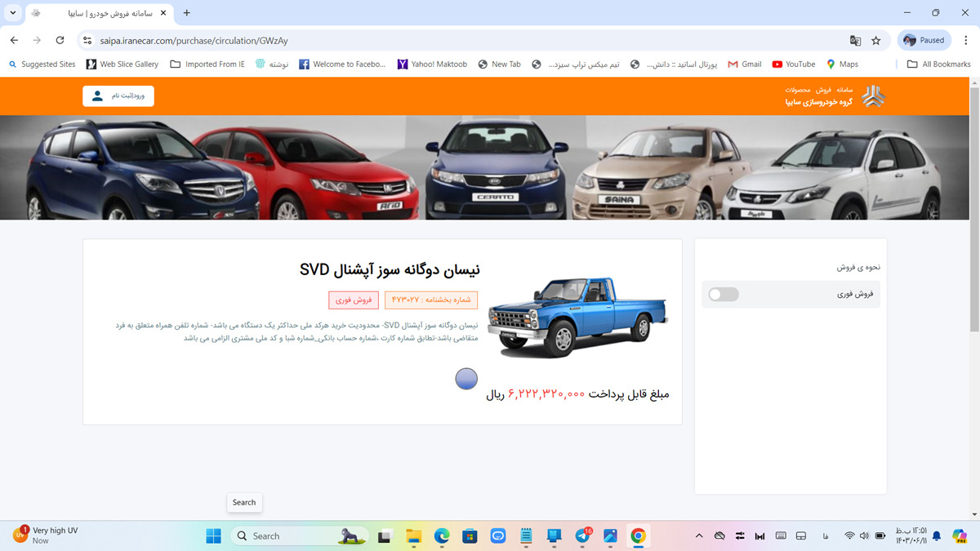Open the Very high UV weather widget
Screen dimensions: 980x551
click(x=47, y=535)
